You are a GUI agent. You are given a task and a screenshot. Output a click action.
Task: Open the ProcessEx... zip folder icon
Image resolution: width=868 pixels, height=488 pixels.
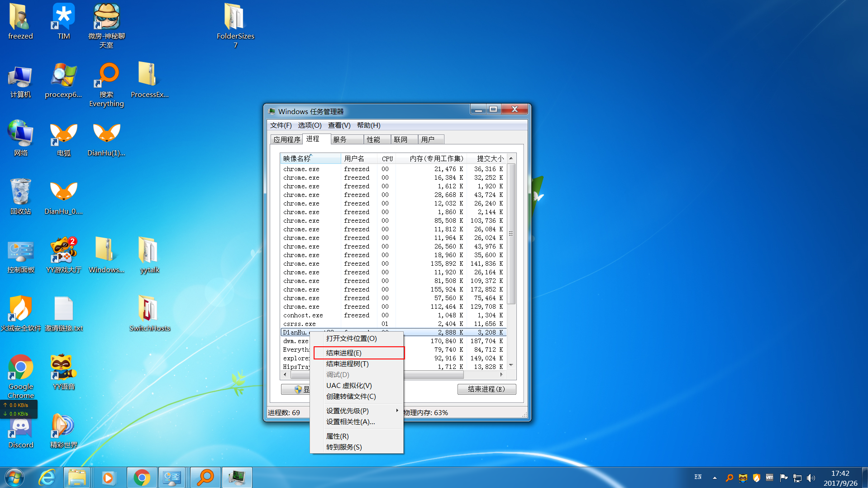click(x=149, y=81)
